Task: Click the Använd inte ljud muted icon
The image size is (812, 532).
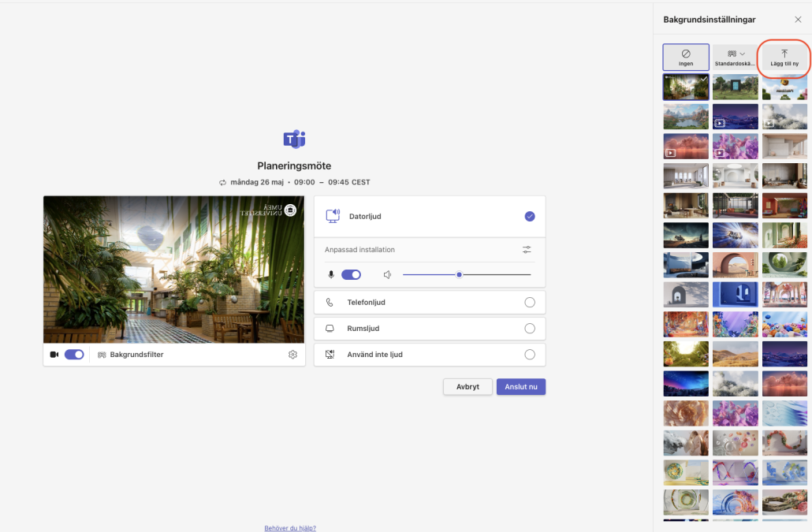Action: point(330,355)
